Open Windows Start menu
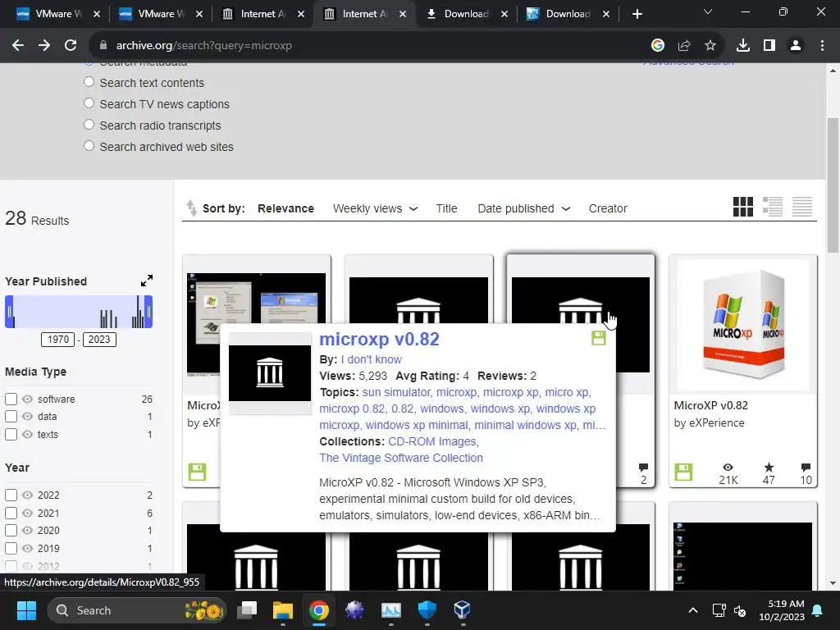The height and width of the screenshot is (630, 840). (26, 610)
